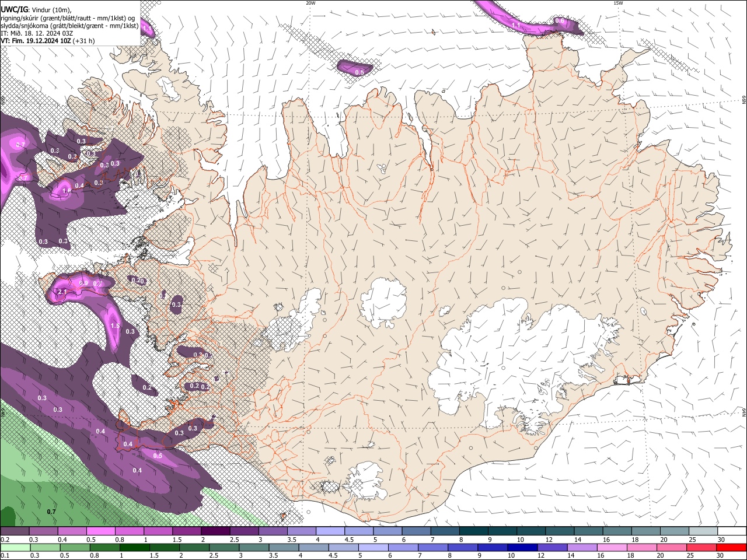
Task: Click the bright red legend swatch labeled 30
Action: pos(731,548)
